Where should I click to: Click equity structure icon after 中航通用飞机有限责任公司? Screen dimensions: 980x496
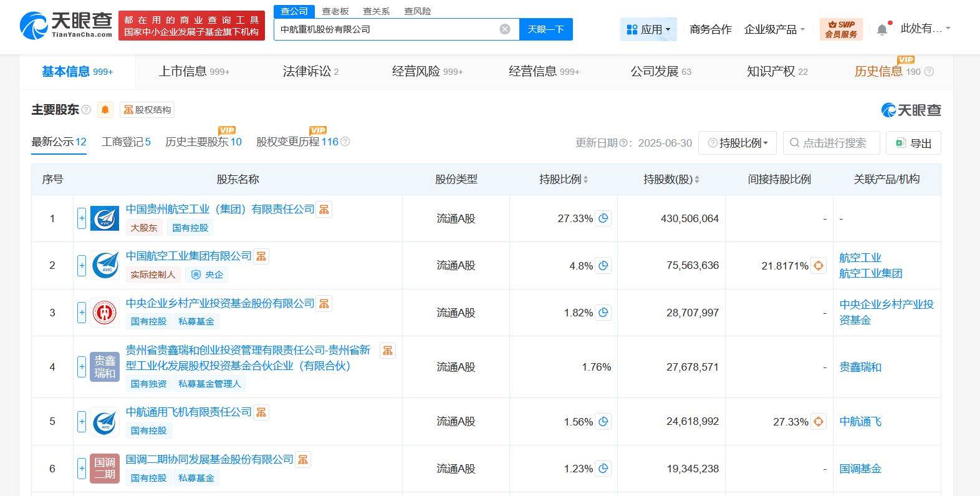[261, 412]
